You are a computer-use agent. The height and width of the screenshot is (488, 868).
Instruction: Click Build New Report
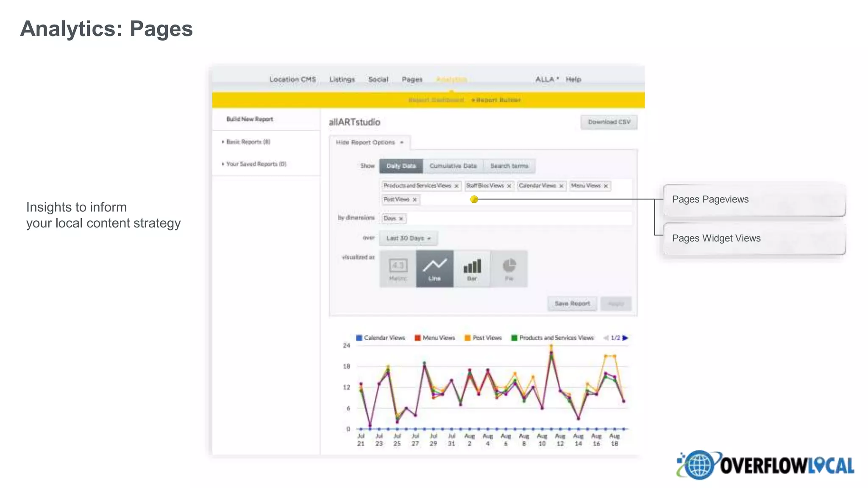click(x=250, y=119)
